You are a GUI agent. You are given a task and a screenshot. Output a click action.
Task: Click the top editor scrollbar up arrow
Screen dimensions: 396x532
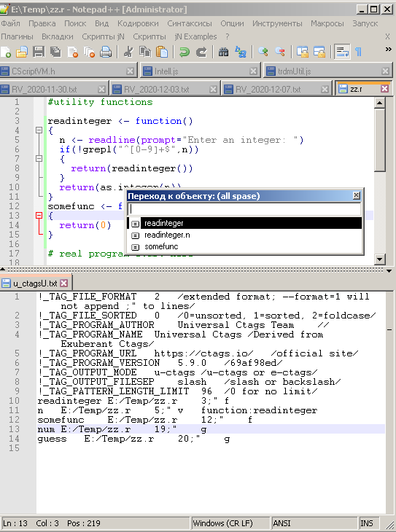[x=380, y=103]
